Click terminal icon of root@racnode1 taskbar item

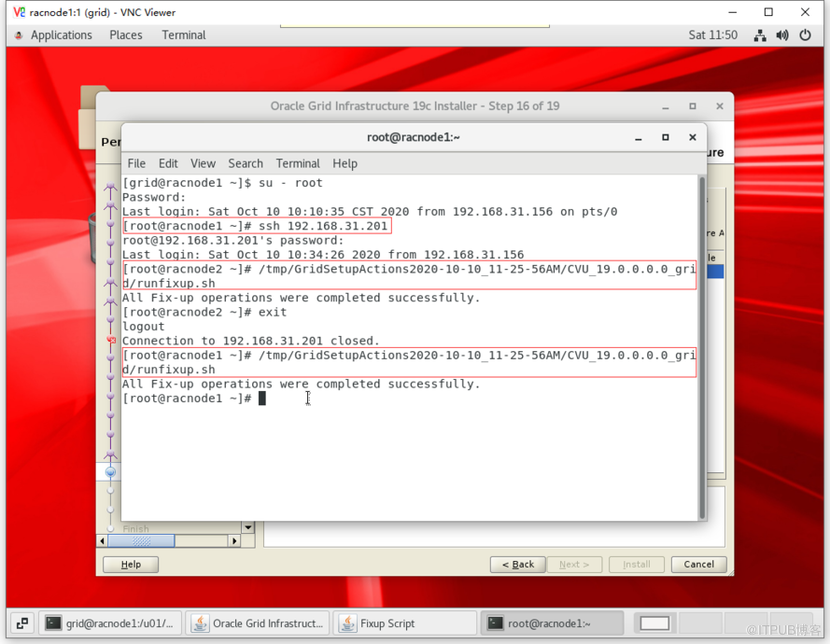coord(495,623)
